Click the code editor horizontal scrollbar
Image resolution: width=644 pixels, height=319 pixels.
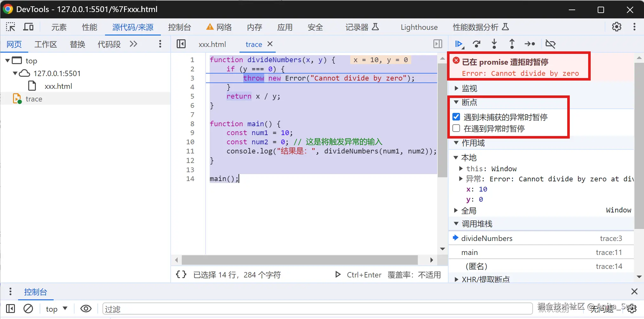click(x=299, y=260)
